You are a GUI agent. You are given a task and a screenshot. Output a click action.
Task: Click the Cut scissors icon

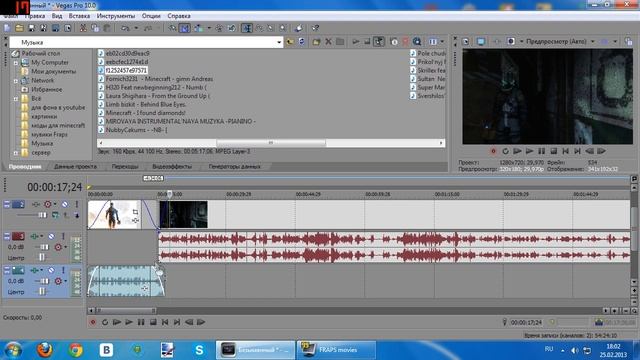(x=83, y=28)
